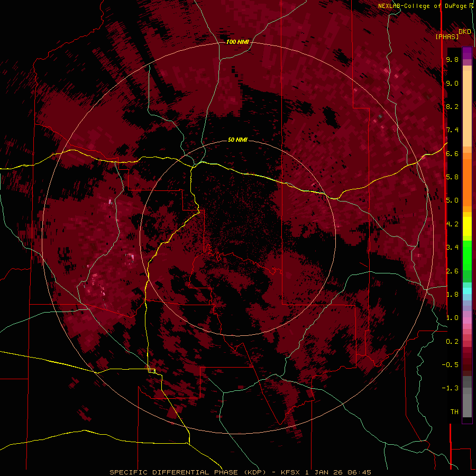The image size is (476, 476).
Task: Click the 9.8 value on the color scale
Action: (x=452, y=59)
